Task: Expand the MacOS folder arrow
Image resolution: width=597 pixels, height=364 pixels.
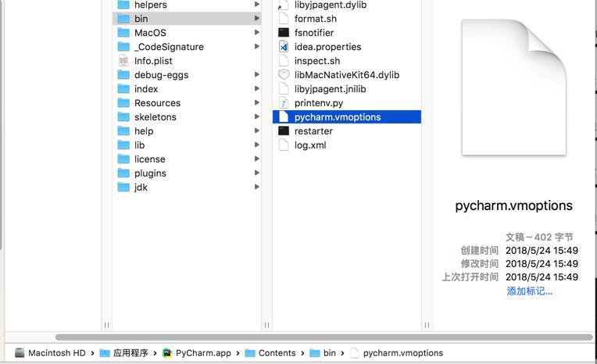Action: point(257,32)
